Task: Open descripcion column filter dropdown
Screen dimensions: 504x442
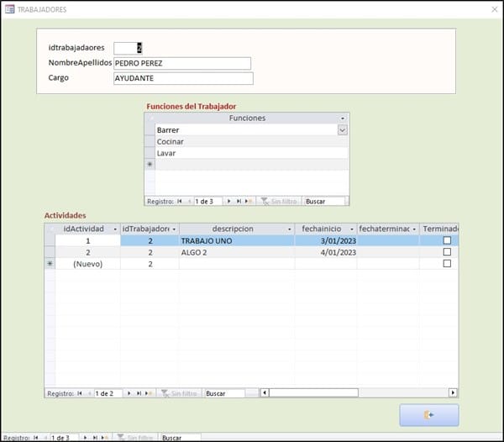Action: (x=289, y=229)
